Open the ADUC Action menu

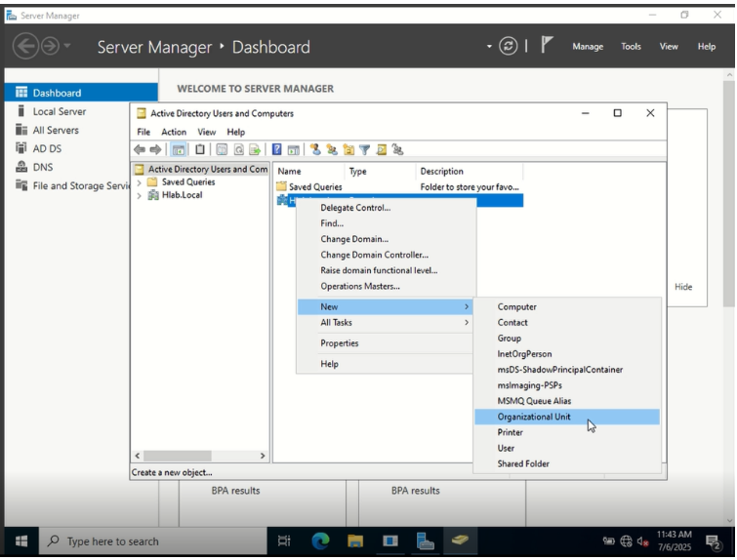[x=174, y=133]
